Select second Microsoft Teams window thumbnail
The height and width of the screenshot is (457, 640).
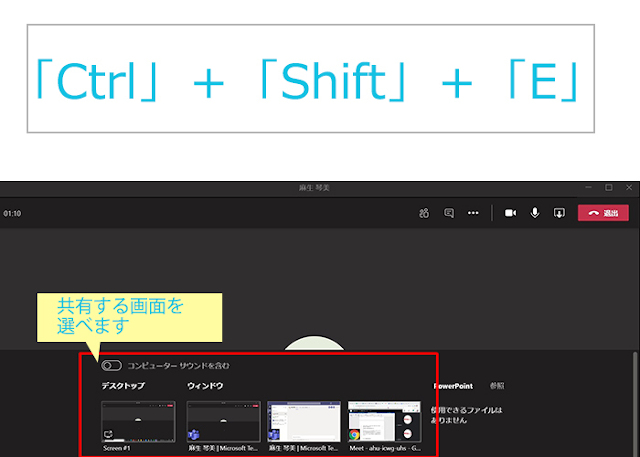tap(304, 422)
